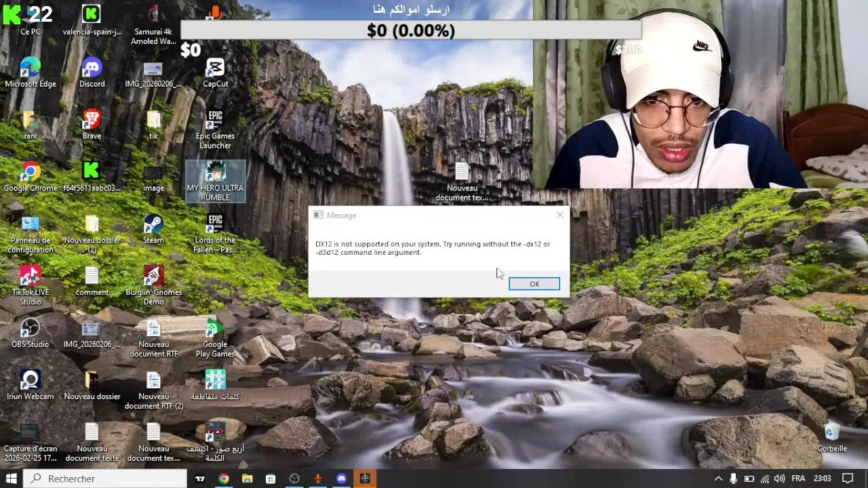Viewport: 868px width, 488px height.
Task: Select the Nouveau document RTF (2) file
Action: pyautogui.click(x=153, y=390)
